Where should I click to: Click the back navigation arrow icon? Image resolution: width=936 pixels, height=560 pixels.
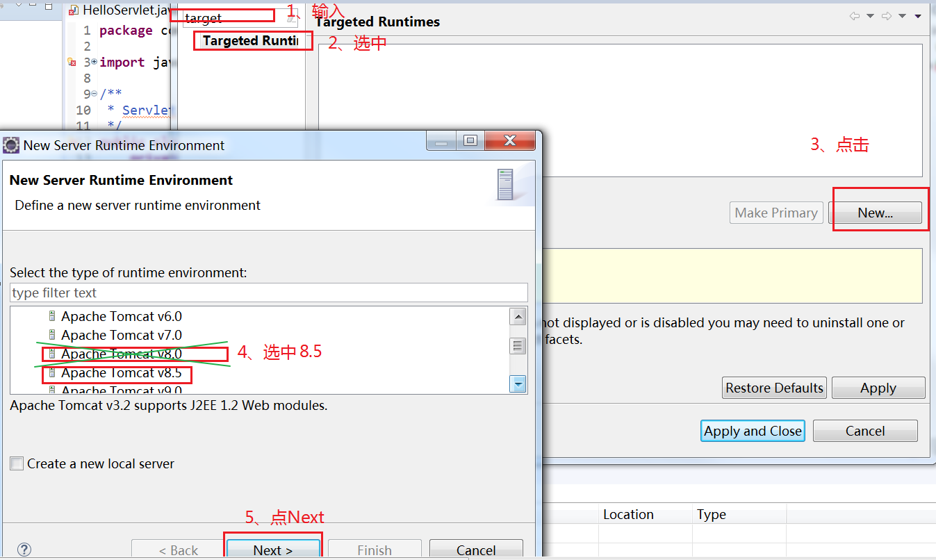855,16
